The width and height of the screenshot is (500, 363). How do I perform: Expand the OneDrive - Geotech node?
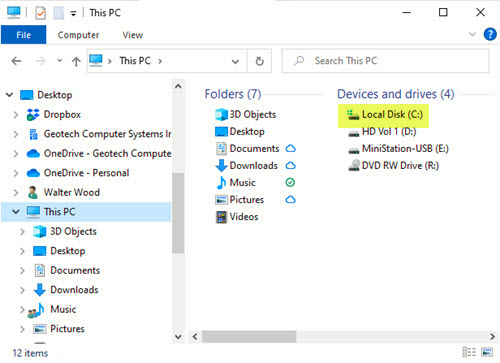click(x=16, y=154)
